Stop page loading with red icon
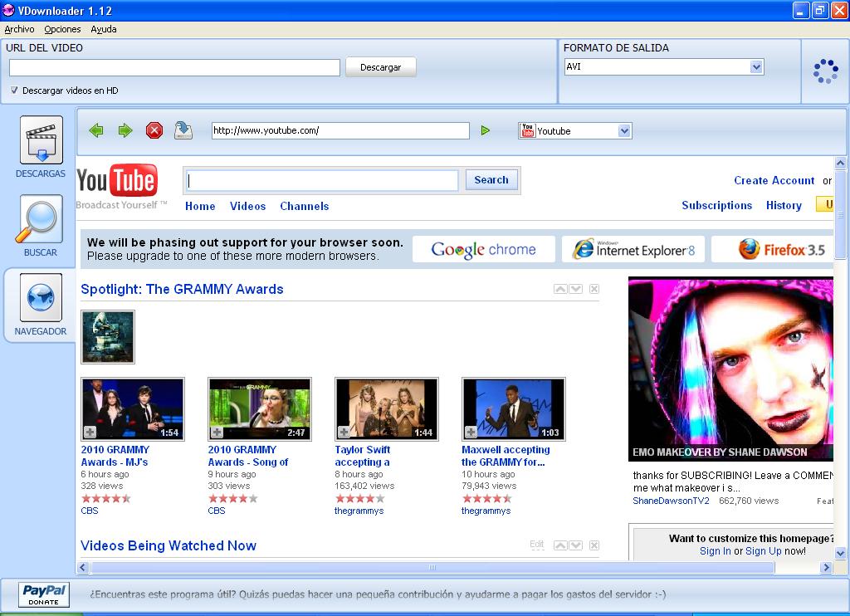 point(154,130)
